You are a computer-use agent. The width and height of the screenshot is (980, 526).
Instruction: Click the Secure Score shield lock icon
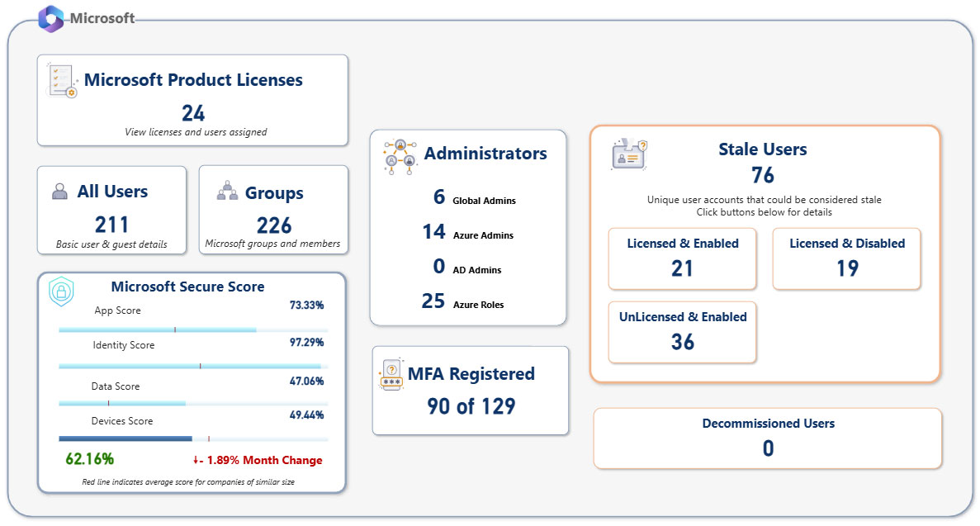pyautogui.click(x=61, y=291)
